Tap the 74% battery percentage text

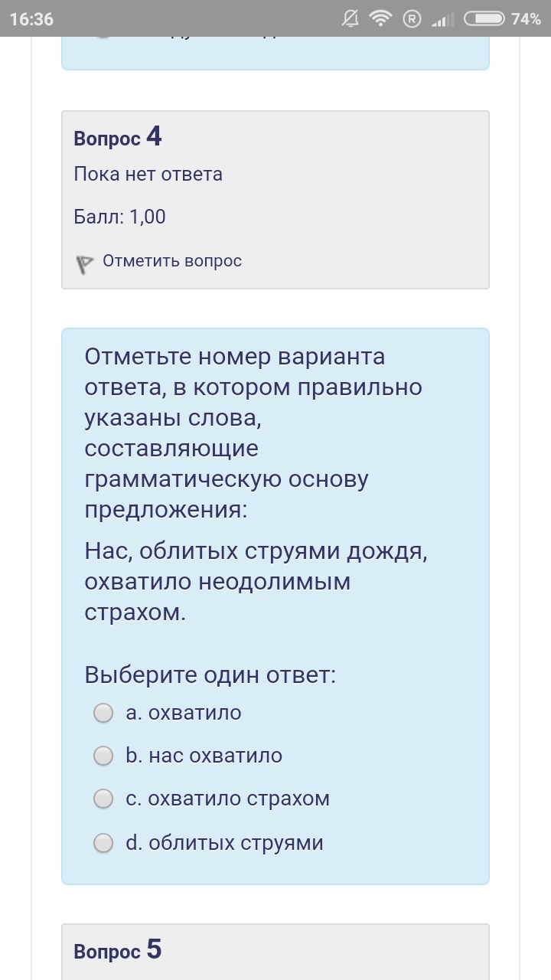[525, 19]
